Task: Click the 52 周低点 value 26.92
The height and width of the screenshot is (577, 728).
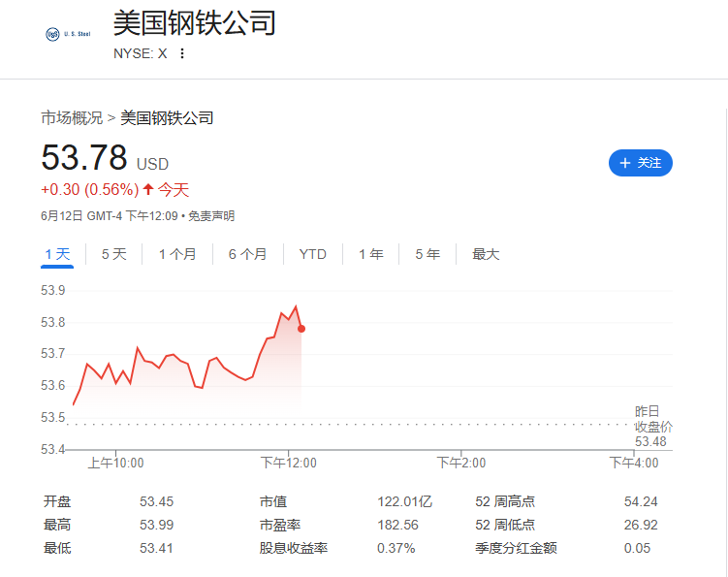Action: pyautogui.click(x=641, y=525)
